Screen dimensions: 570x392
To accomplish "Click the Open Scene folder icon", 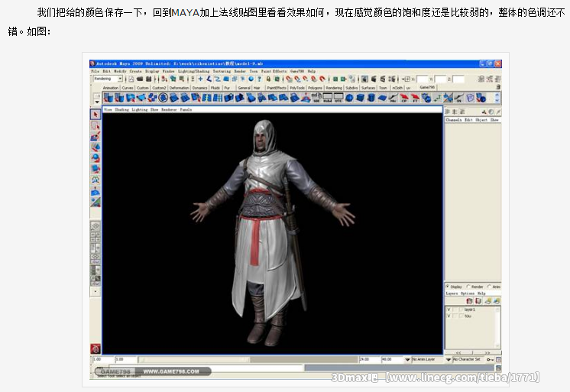I will coord(140,79).
